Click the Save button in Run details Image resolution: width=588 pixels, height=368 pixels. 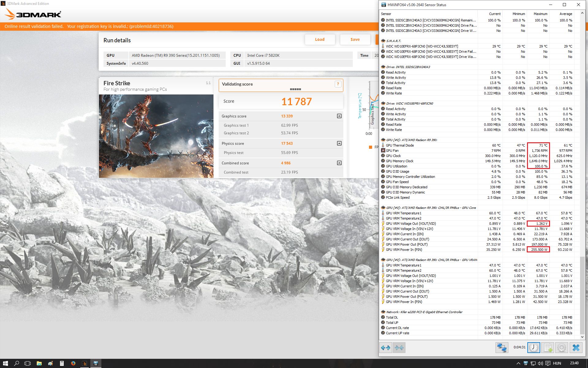click(x=355, y=39)
